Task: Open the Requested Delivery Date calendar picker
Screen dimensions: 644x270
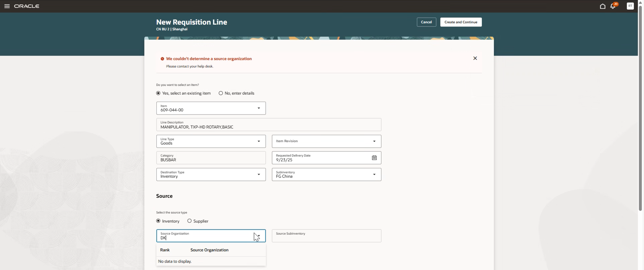Action: pyautogui.click(x=374, y=158)
